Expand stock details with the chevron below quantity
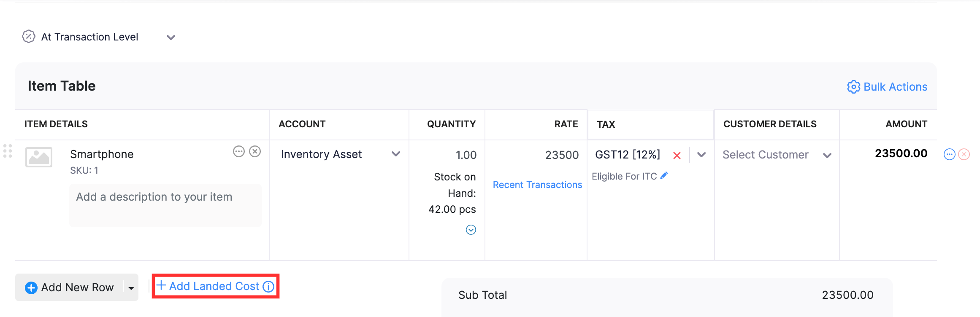This screenshot has height=317, width=980. (x=471, y=230)
